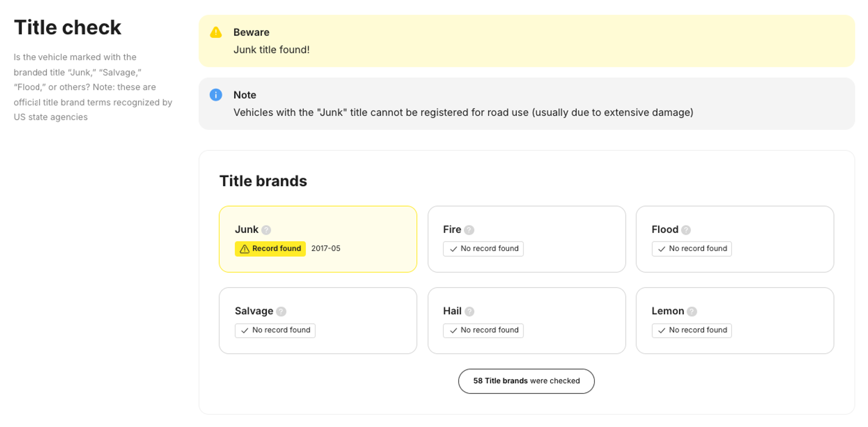The width and height of the screenshot is (868, 427).
Task: Click the help icon next to Junk
Action: [266, 230]
